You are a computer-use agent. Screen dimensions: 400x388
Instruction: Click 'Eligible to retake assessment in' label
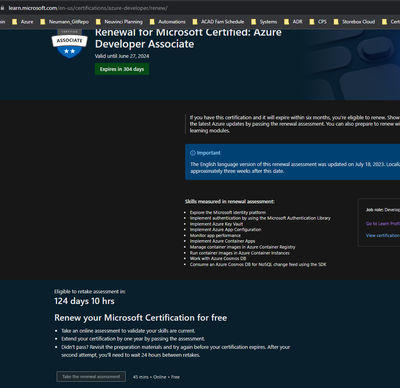[90, 291]
